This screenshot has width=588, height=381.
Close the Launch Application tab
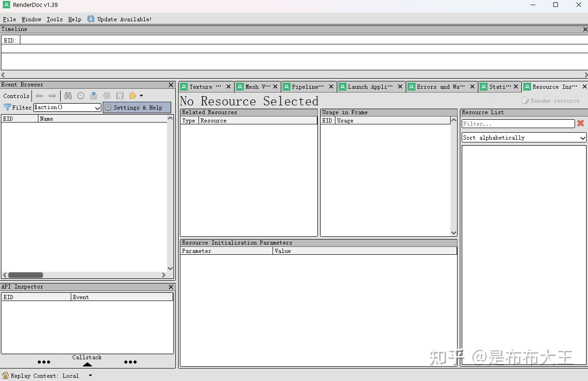pyautogui.click(x=400, y=86)
